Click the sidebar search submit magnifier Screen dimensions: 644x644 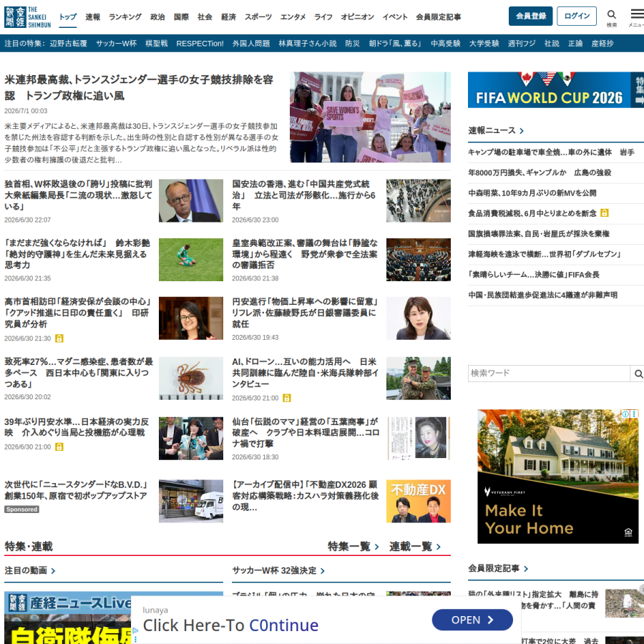pyautogui.click(x=638, y=374)
